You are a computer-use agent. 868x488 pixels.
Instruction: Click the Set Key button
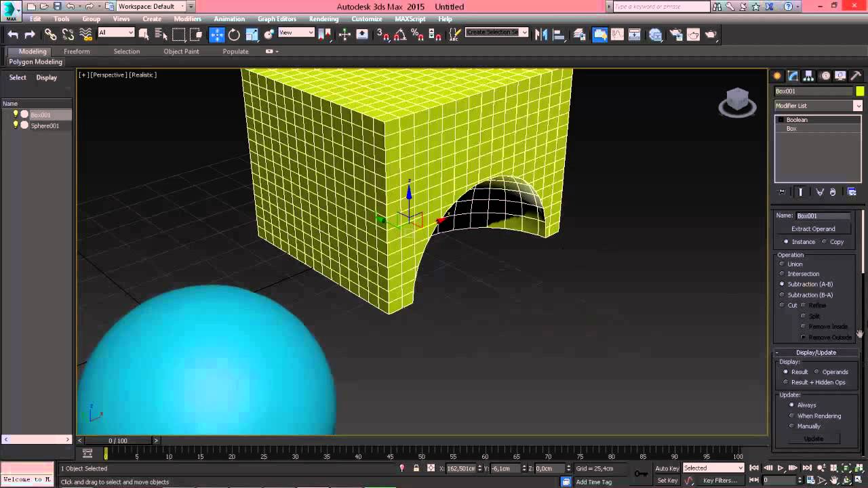click(667, 481)
